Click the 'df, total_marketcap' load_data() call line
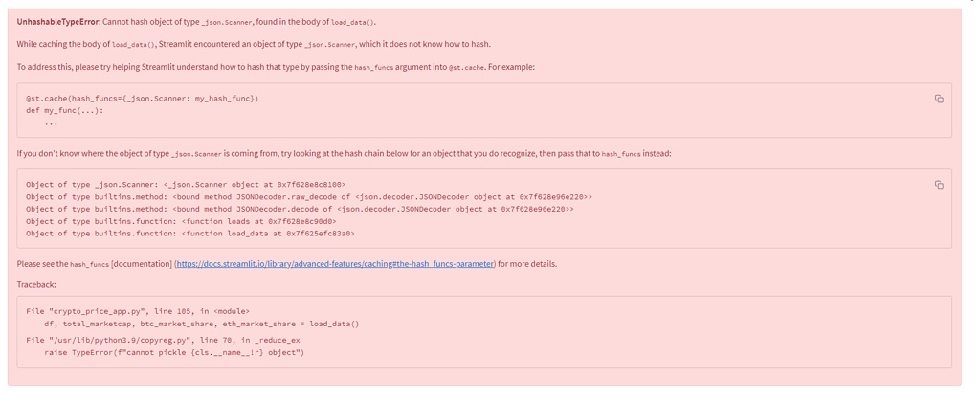Viewport: 980px width, 403px height. point(201,324)
